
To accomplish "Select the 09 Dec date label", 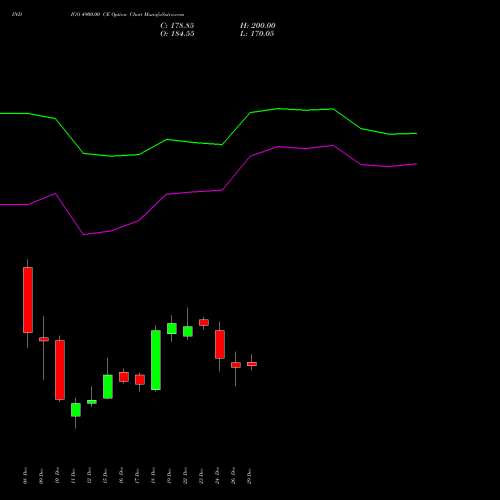I will coord(42,476).
